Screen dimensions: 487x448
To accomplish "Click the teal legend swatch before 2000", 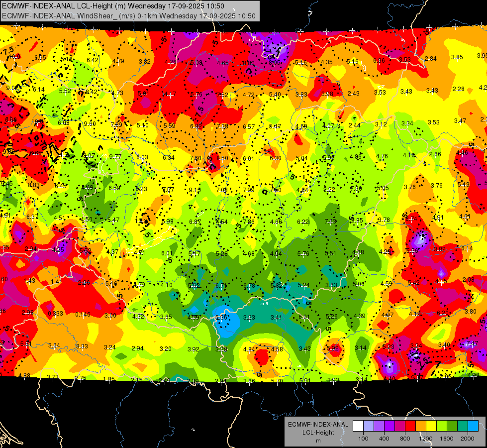I will pyautogui.click(x=462, y=426).
